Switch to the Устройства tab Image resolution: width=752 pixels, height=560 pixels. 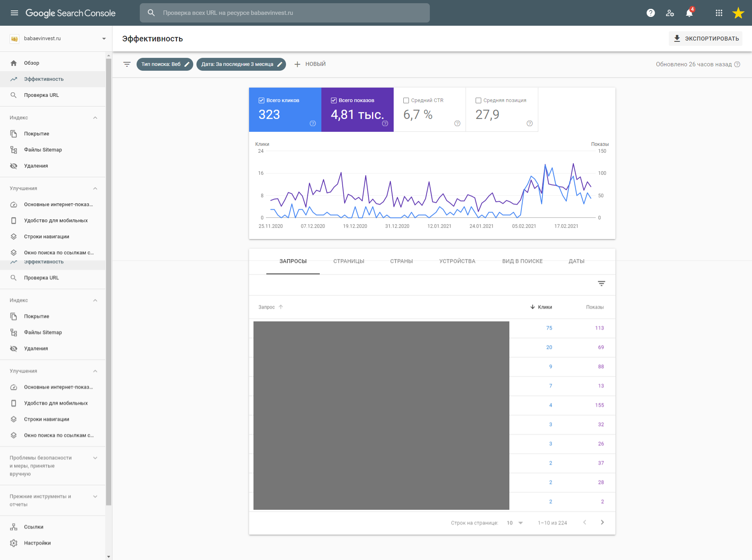coord(457,261)
